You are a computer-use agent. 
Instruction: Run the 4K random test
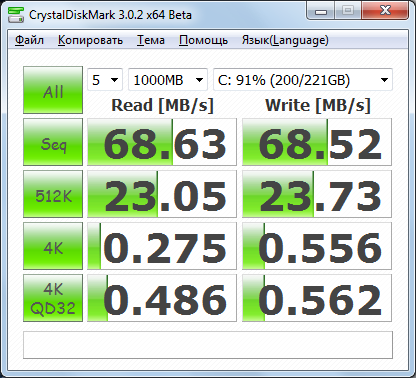point(53,246)
